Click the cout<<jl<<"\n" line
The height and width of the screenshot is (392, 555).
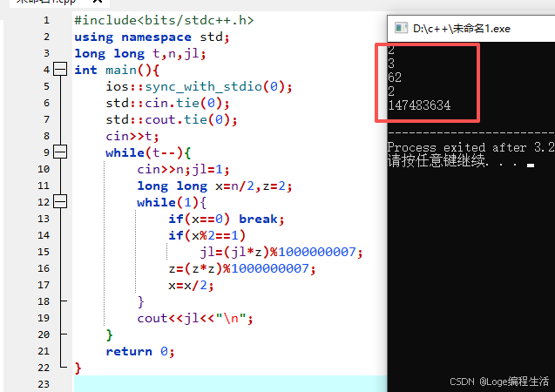click(195, 319)
